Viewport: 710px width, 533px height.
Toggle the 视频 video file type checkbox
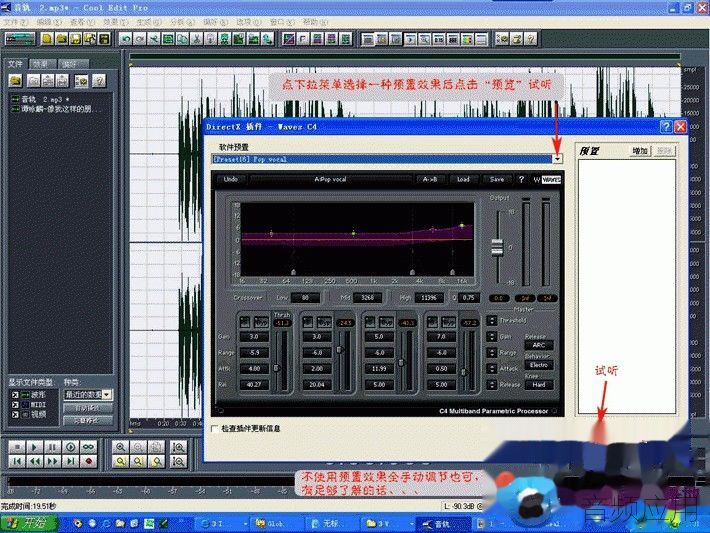[x=15, y=415]
